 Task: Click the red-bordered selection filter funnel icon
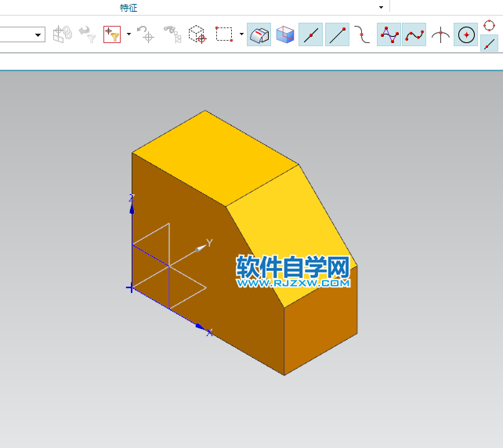point(112,35)
